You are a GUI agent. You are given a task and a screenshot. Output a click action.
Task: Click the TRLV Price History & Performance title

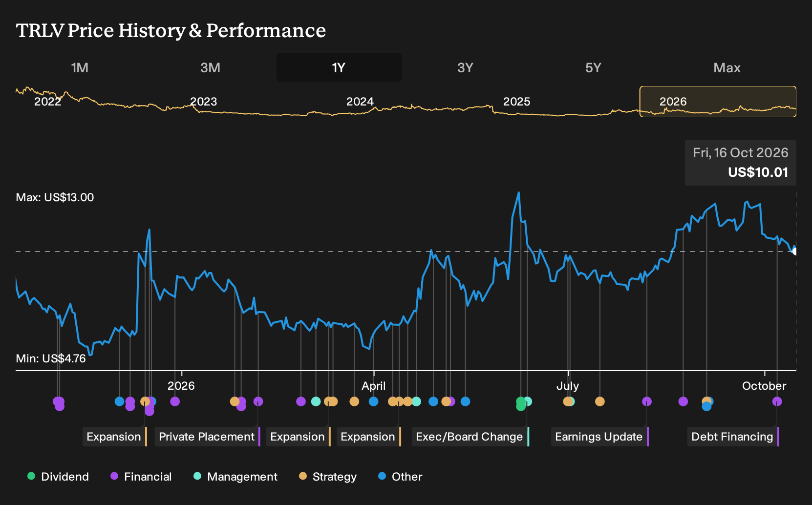171,30
